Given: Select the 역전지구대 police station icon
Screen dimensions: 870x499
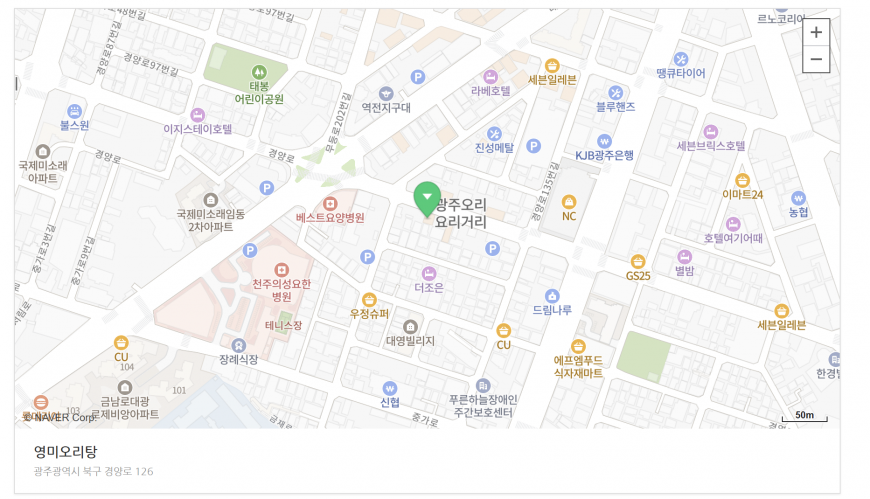Looking at the screenshot, I should coord(386,93).
